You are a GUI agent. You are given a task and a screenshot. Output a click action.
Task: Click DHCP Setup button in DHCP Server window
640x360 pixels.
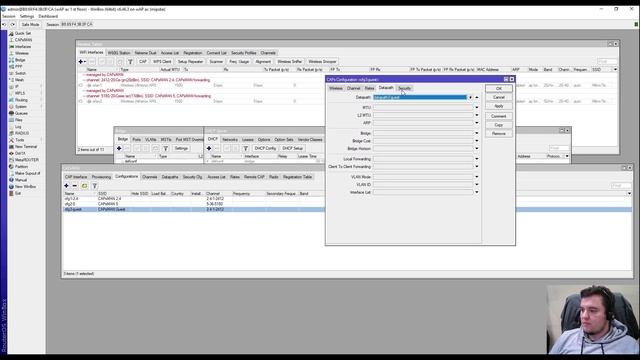tap(293, 149)
